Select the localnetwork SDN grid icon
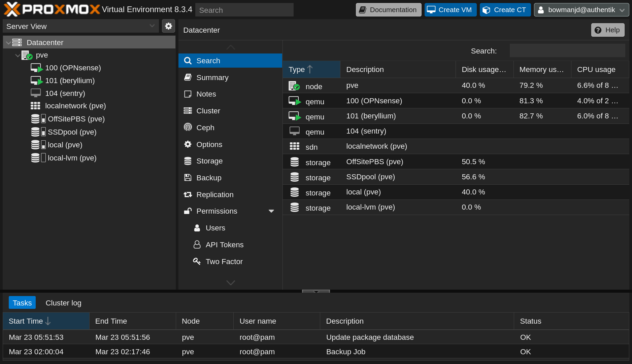The image size is (632, 364). coord(35,106)
